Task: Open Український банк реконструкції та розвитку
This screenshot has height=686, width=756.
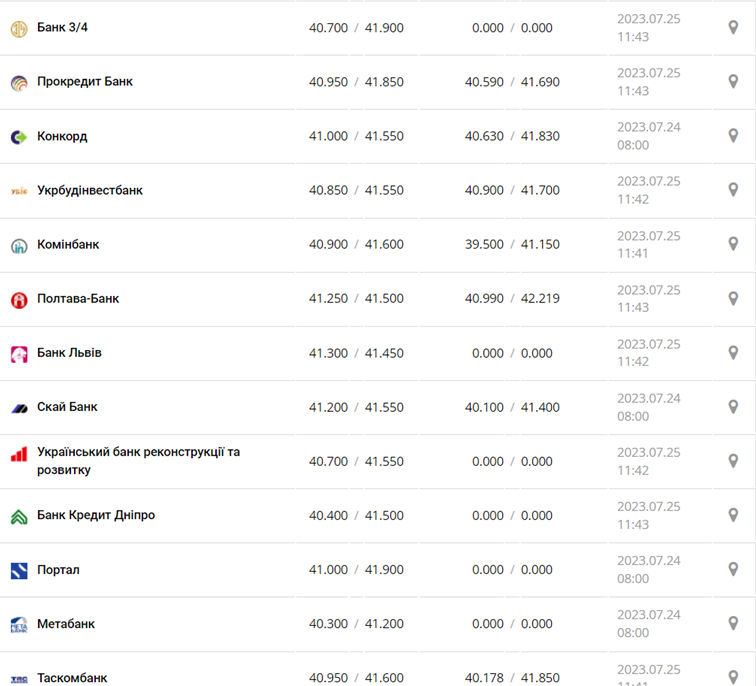Action: [138, 461]
